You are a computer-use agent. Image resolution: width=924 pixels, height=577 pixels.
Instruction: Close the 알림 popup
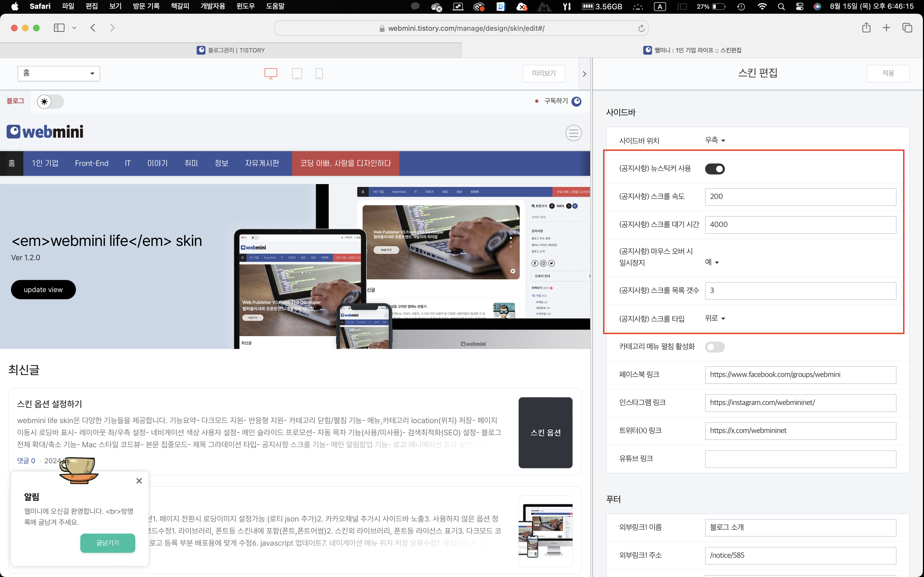click(139, 481)
